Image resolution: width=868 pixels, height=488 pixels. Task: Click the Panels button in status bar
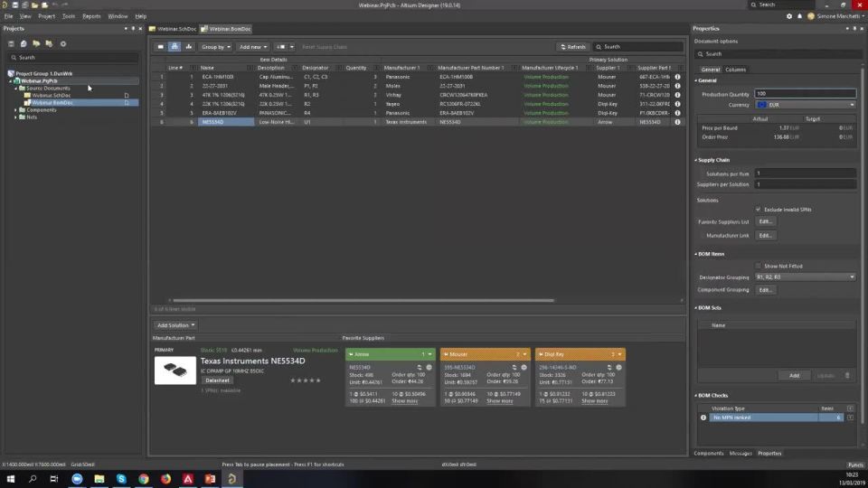854,465
